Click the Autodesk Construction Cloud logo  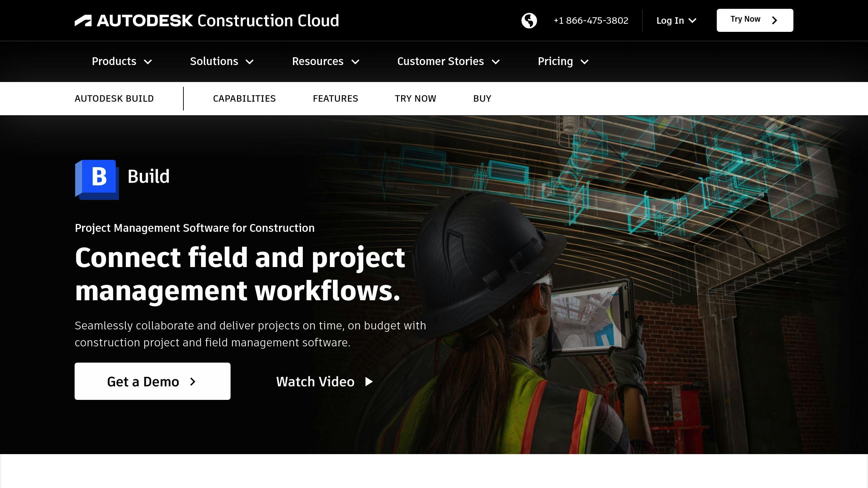[207, 20]
